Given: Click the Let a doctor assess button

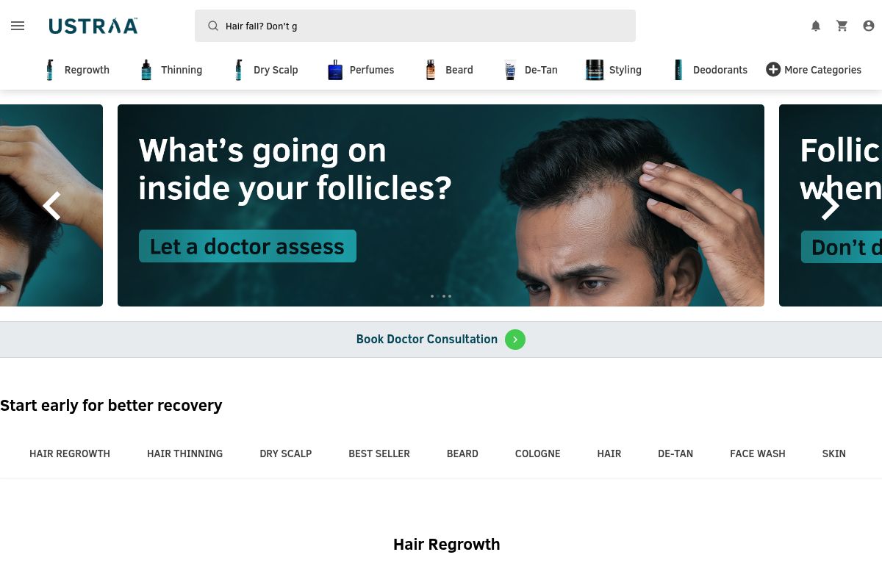Looking at the screenshot, I should (x=248, y=246).
